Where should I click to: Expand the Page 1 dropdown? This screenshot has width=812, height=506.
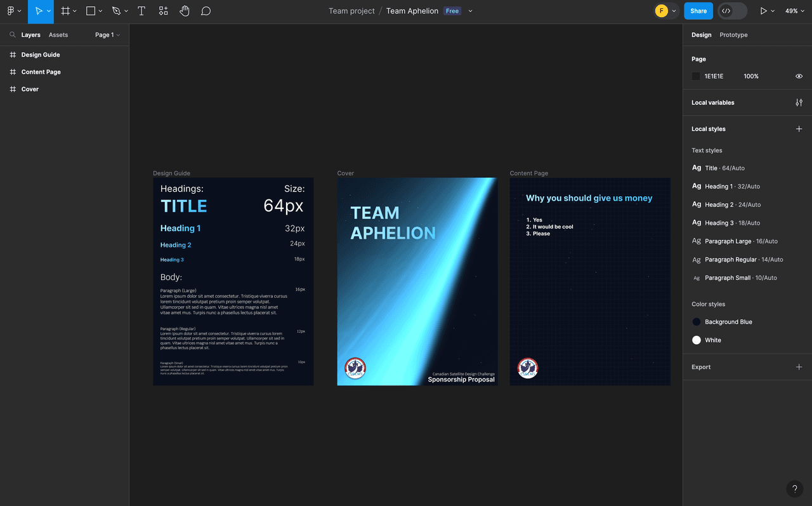click(107, 35)
